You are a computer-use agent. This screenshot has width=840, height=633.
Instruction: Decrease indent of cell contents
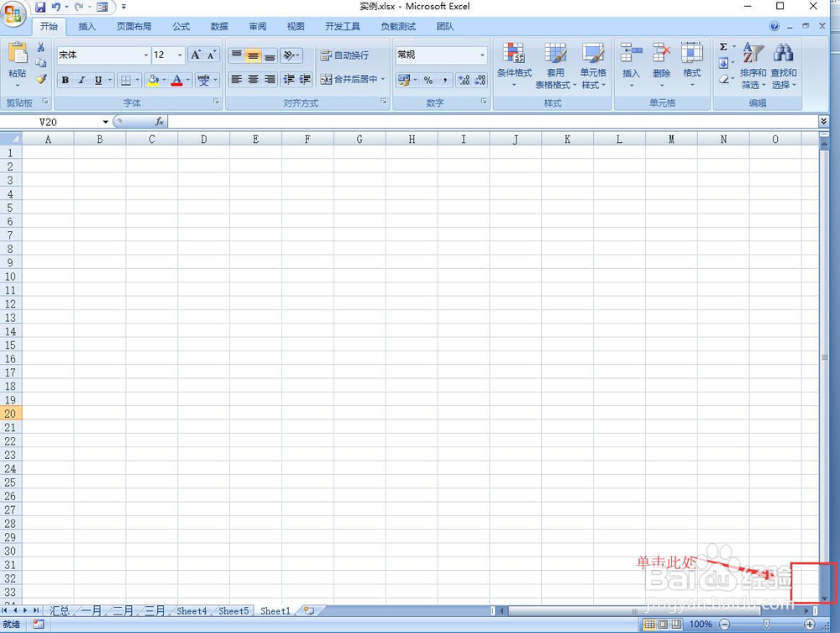click(289, 79)
